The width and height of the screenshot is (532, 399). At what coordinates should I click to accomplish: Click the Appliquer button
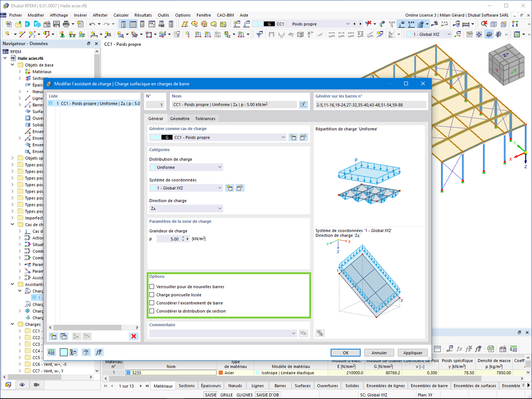[x=413, y=353]
